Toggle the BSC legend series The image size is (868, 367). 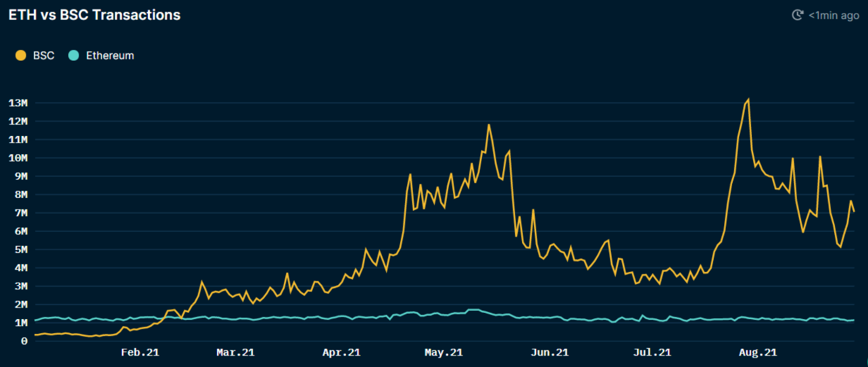(35, 56)
